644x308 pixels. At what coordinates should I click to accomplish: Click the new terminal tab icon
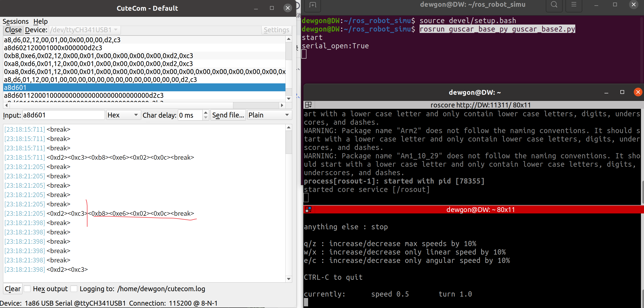312,5
